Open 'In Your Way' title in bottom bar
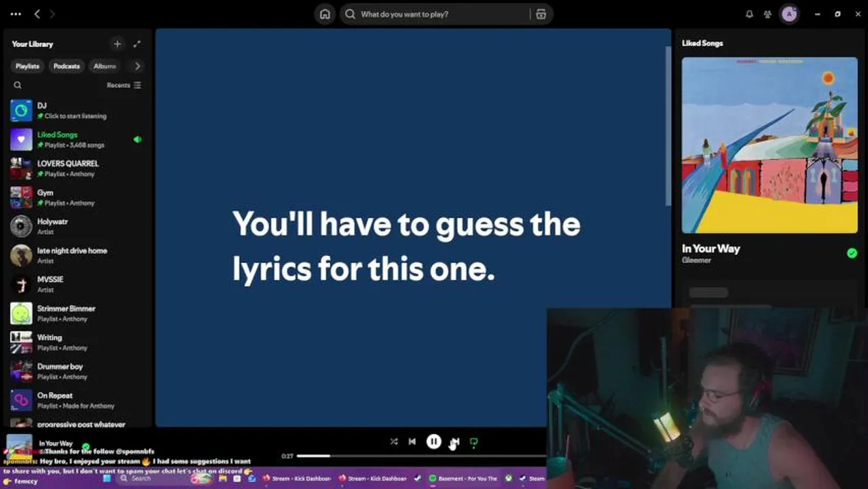This screenshot has width=868, height=489. pyautogui.click(x=56, y=443)
